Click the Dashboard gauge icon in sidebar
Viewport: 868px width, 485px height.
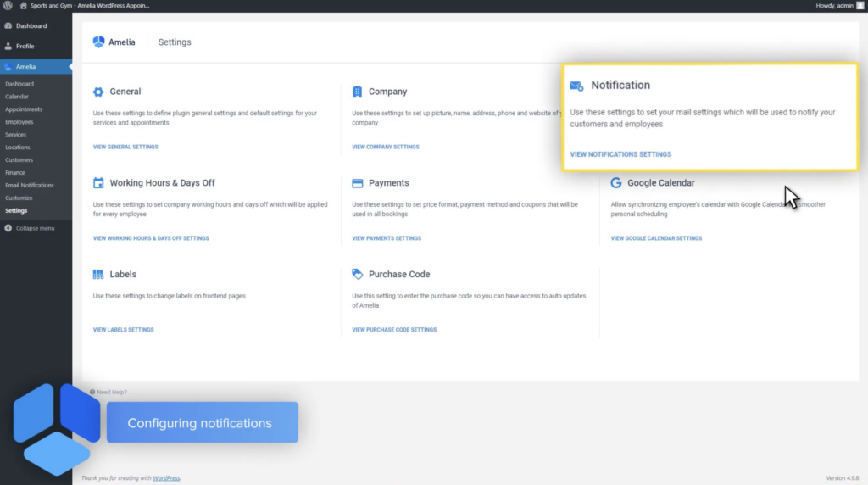(8, 26)
